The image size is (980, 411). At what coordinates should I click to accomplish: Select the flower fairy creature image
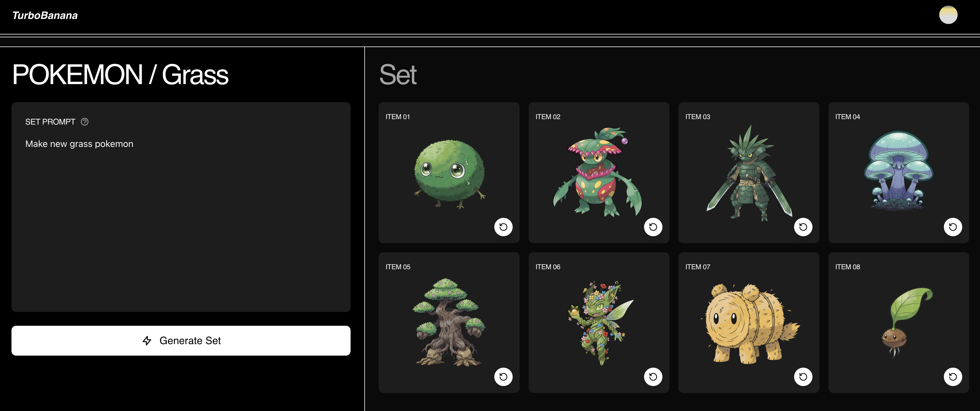click(x=600, y=323)
